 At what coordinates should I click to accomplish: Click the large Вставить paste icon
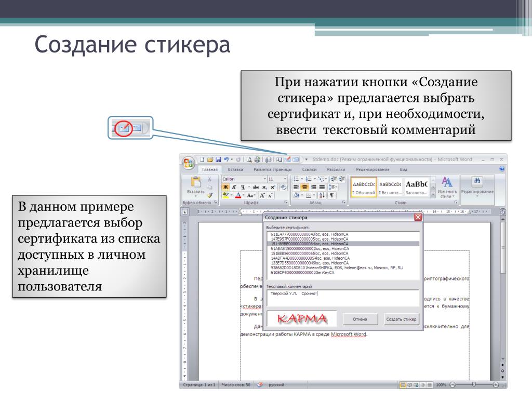pyautogui.click(x=196, y=181)
